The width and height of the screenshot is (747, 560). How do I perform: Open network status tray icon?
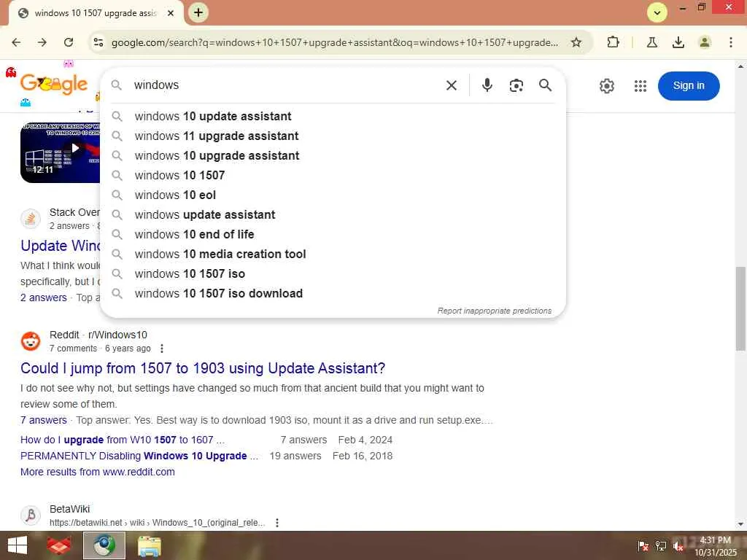click(x=661, y=546)
